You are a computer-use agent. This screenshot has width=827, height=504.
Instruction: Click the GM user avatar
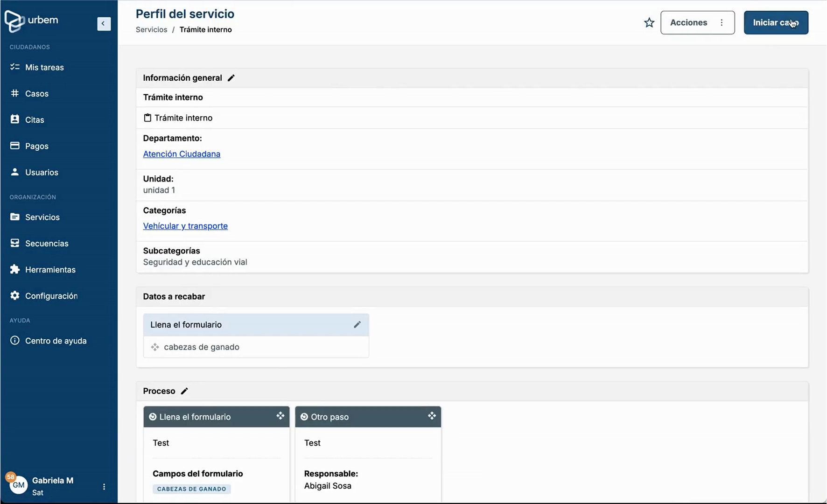(19, 485)
